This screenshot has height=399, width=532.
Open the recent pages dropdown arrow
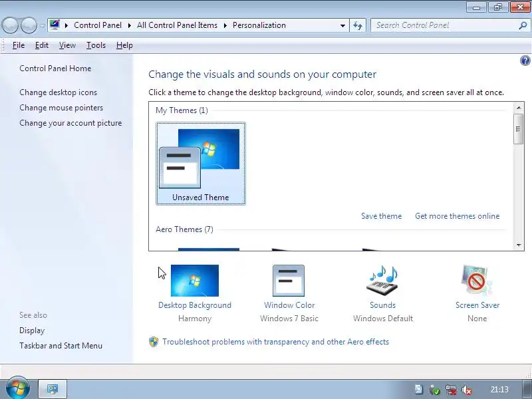pyautogui.click(x=42, y=25)
